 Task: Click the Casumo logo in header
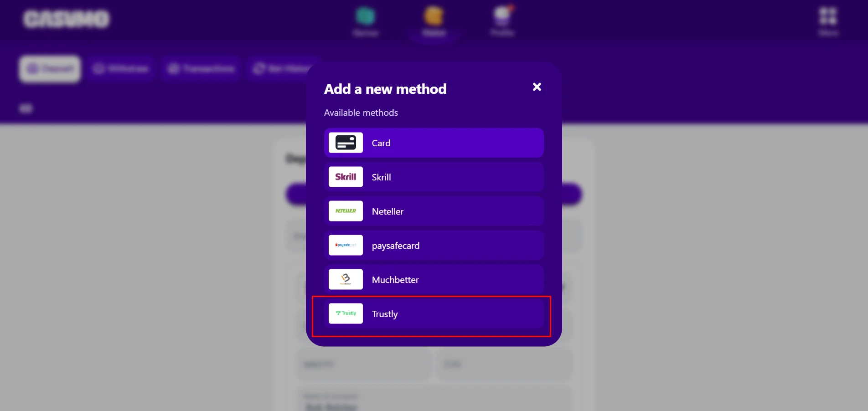point(67,19)
